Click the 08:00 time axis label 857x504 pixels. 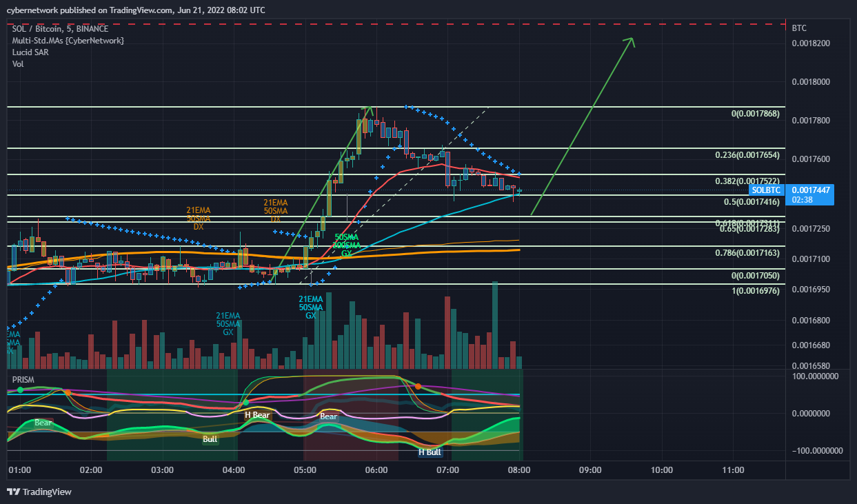point(519,470)
